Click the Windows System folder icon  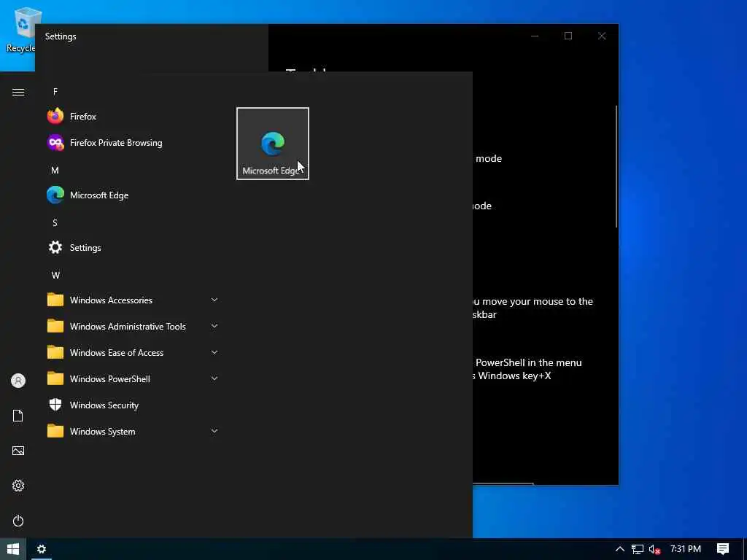[x=55, y=430]
